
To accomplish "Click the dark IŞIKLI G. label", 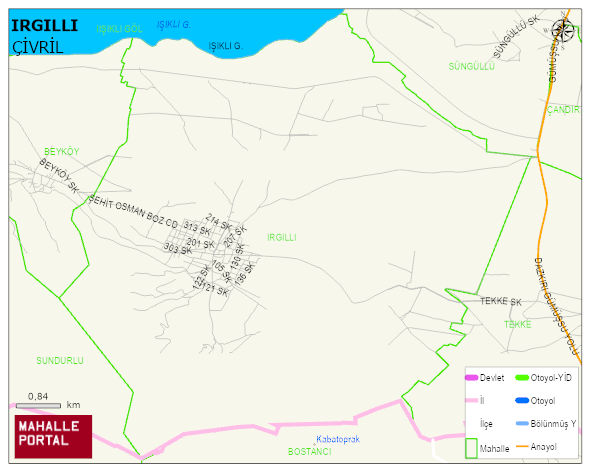I will (x=225, y=46).
